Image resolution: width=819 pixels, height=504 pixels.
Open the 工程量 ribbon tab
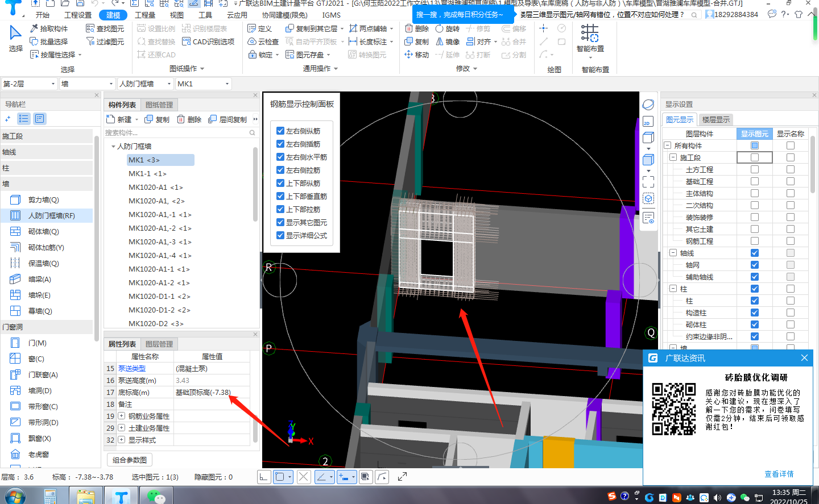[x=145, y=15]
